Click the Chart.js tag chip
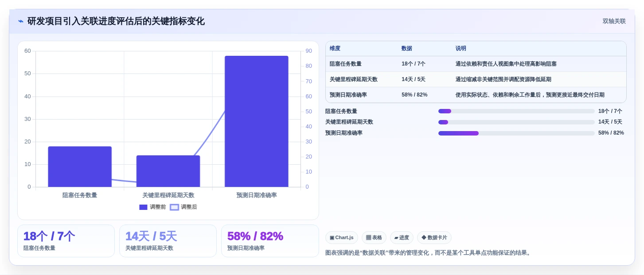The height and width of the screenshot is (275, 644). [342, 238]
